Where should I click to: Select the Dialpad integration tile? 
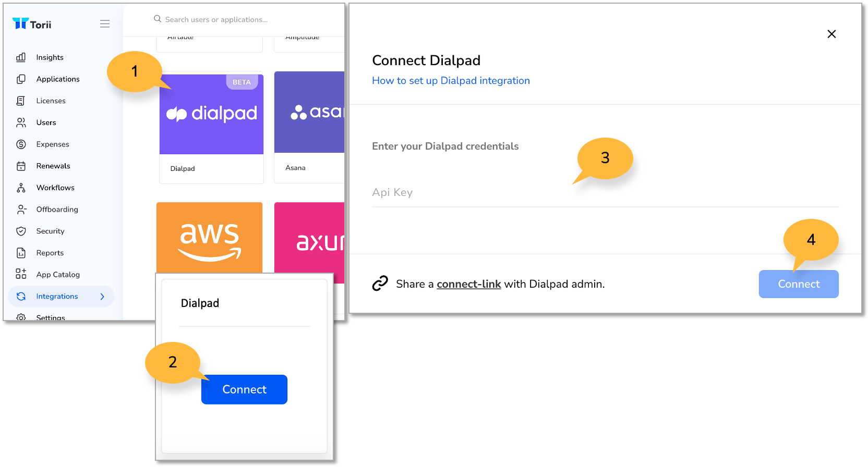click(211, 128)
